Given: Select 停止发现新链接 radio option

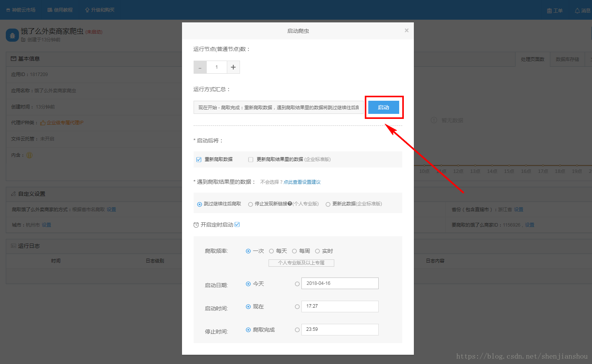Looking at the screenshot, I should (x=250, y=204).
